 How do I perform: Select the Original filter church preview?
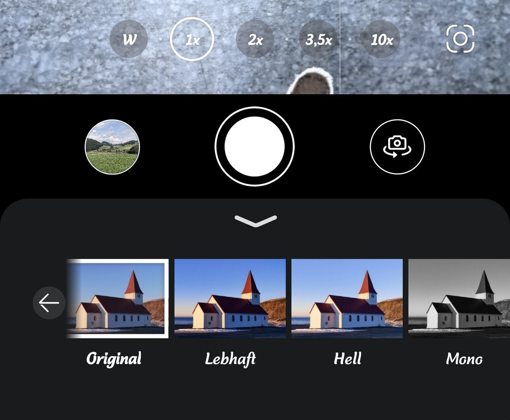[x=117, y=299]
